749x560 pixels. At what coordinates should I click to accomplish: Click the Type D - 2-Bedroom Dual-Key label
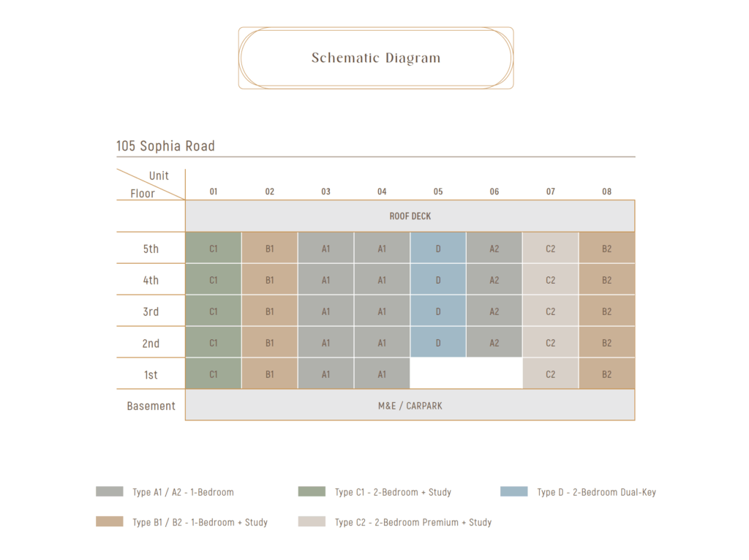(x=596, y=492)
